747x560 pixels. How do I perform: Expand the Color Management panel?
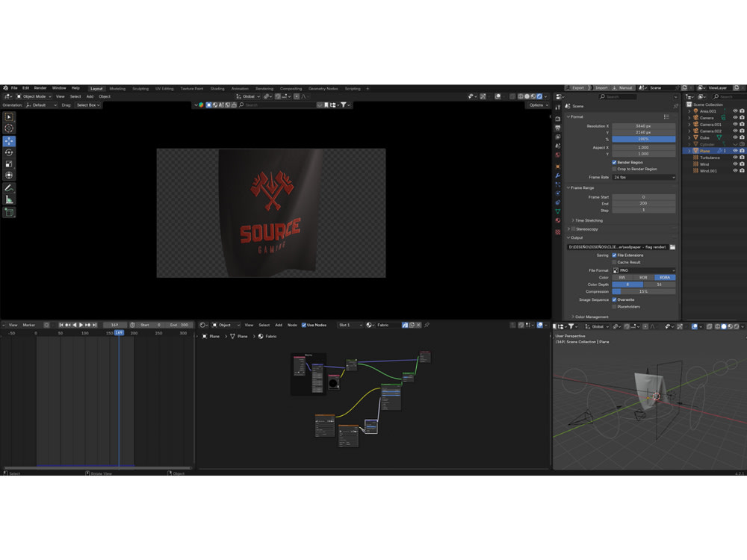[x=590, y=317]
